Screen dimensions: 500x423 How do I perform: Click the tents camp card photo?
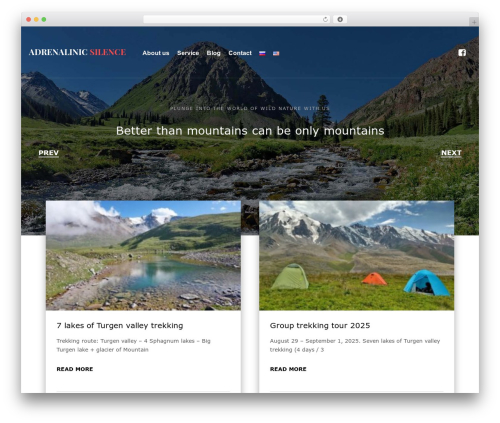[x=357, y=255]
